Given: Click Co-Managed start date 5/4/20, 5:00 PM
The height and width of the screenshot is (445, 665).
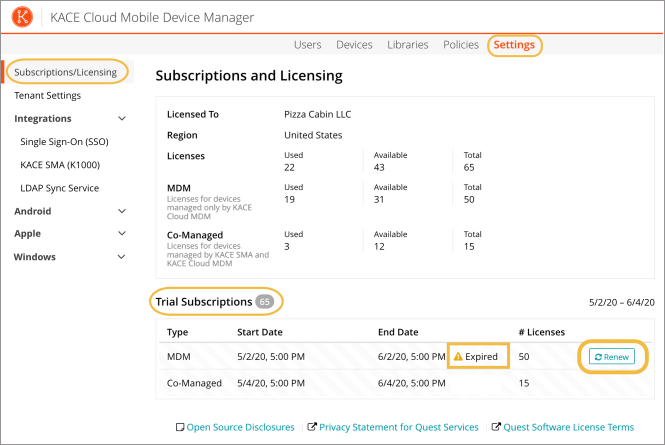Looking at the screenshot, I should [x=271, y=383].
